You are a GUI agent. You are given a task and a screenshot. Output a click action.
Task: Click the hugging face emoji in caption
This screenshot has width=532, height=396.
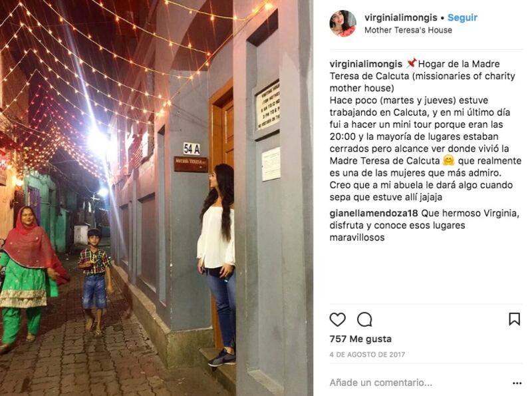[448, 160]
